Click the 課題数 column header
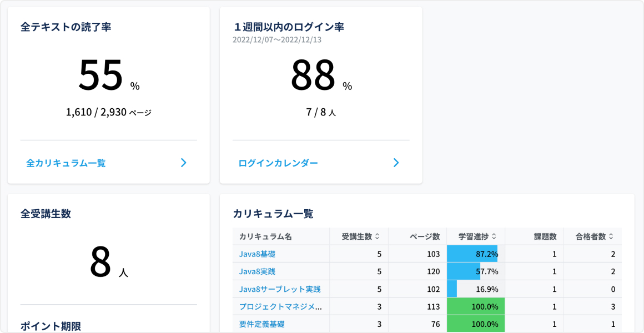Screen dimensions: 644x333 tap(545, 236)
